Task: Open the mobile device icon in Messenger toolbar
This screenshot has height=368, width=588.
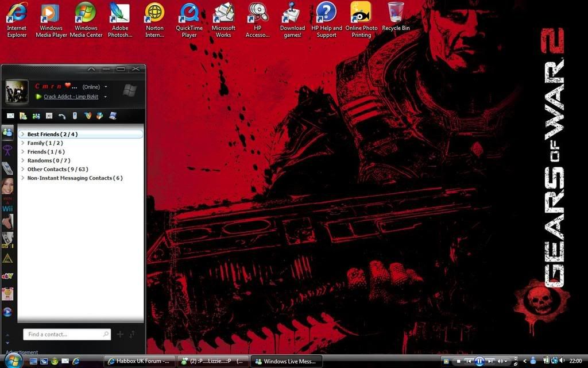Action: (x=75, y=116)
